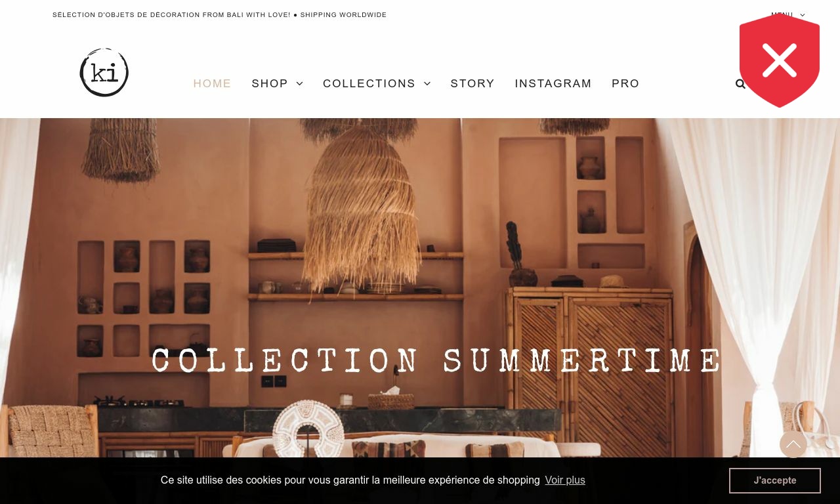Open the top-right MENU dropdown
840x504 pixels.
(787, 15)
